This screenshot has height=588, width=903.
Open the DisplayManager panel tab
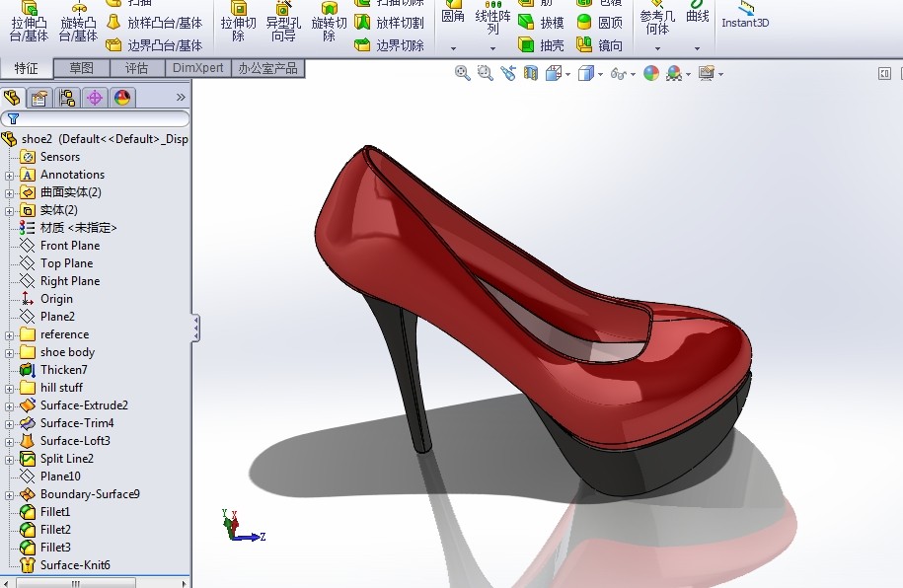(x=122, y=98)
